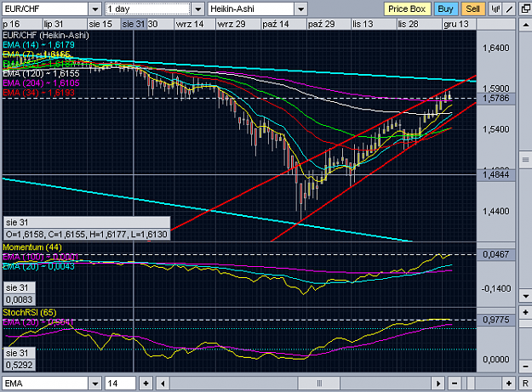Image resolution: width=532 pixels, height=392 pixels.
Task: Expand the EMA indicator dropdown arrow
Action: pyautogui.click(x=95, y=383)
